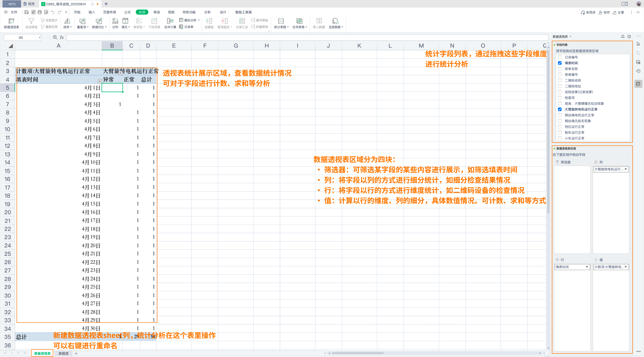Check the 钢丝绳无起毛现象 checkbox
This screenshot has width=644, height=357.
(x=560, y=121)
